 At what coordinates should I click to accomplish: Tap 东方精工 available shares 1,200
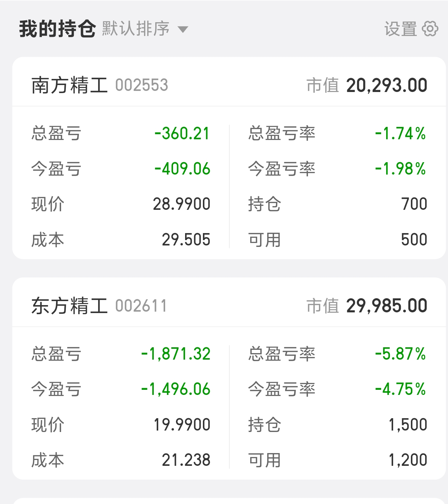pyautogui.click(x=408, y=460)
